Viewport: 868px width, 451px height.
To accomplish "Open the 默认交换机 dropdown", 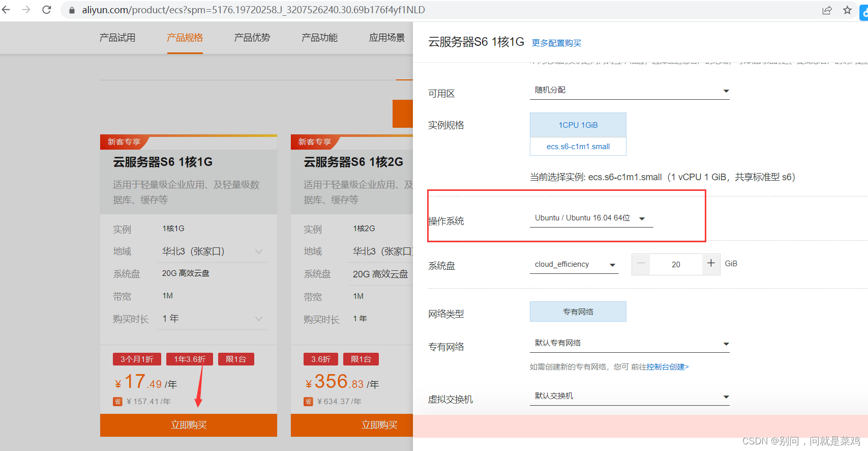I will click(x=630, y=397).
